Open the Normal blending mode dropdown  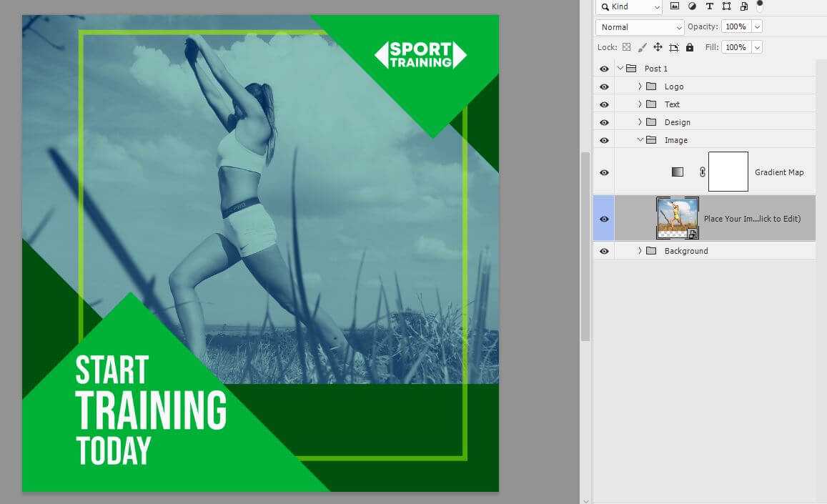tap(640, 27)
